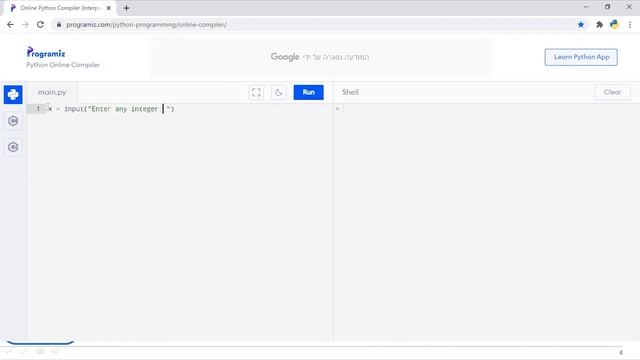Click the Google ad banner
Screen dimensions: 640x360
320,57
